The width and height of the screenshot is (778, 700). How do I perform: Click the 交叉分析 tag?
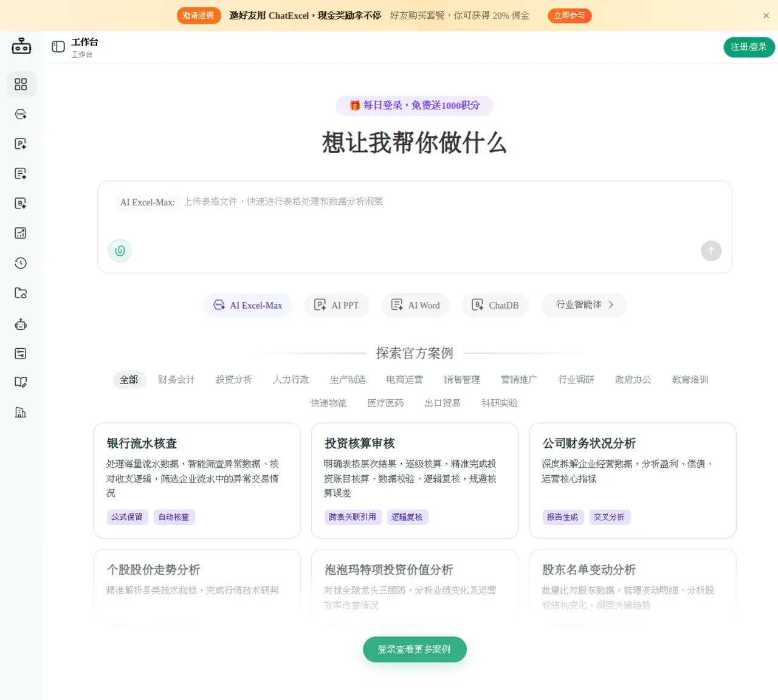[610, 517]
